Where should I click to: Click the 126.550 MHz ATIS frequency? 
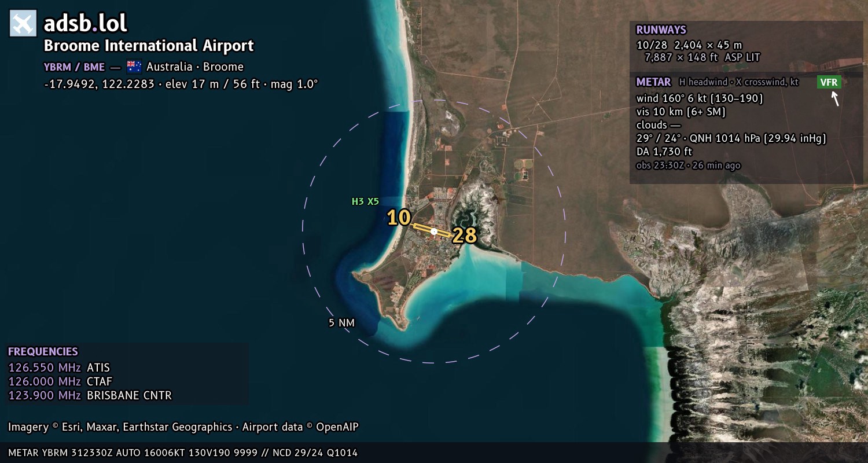click(59, 368)
